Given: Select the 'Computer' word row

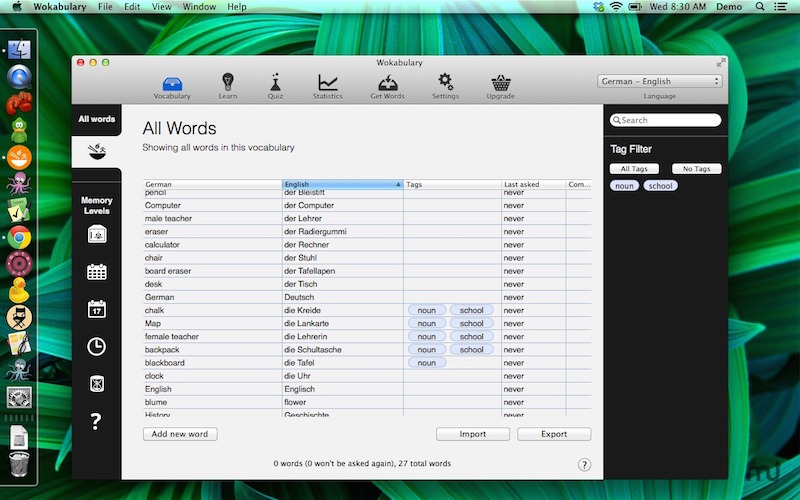Looking at the screenshot, I should (367, 206).
